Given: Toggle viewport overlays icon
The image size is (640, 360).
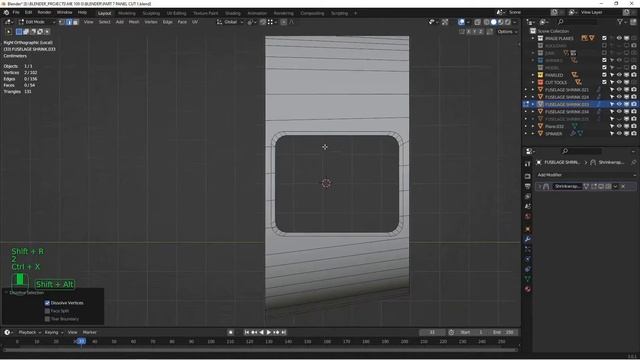Looking at the screenshot, I should (461, 22).
